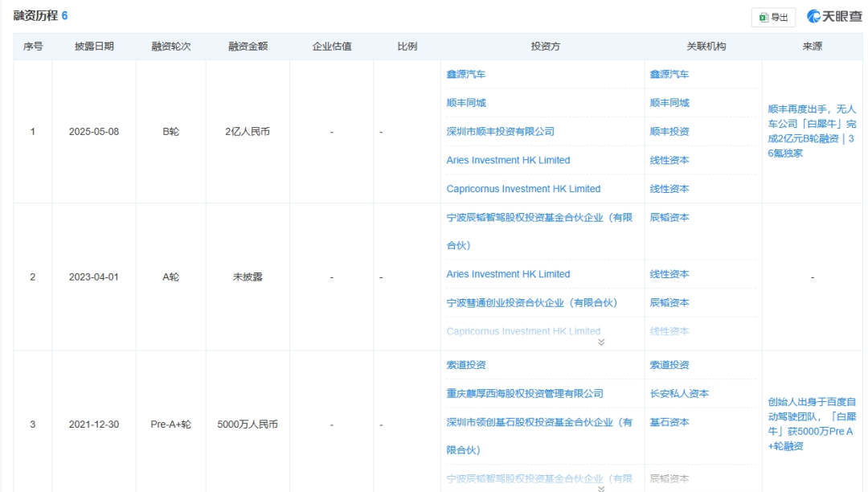Open faded Capricornus Investment HK Limited in A轮 row
The height and width of the screenshot is (492, 868).
coord(523,331)
